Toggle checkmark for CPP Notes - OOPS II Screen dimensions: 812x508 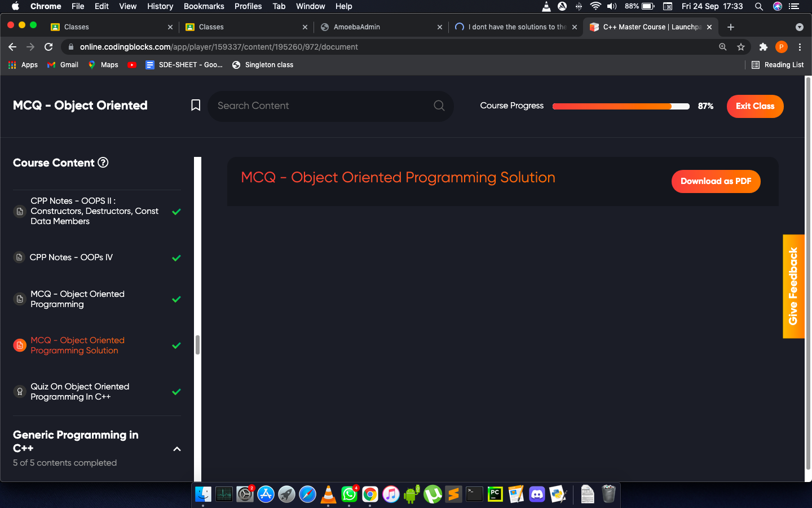click(x=176, y=212)
